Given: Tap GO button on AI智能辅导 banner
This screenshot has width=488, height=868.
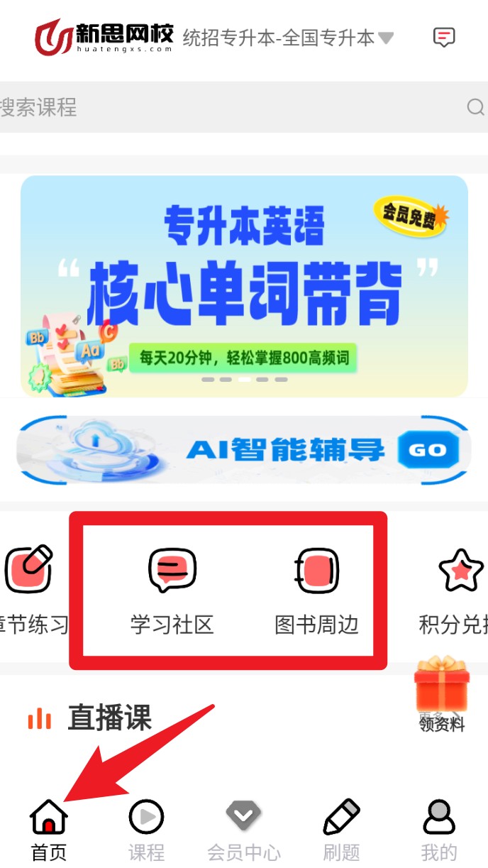Looking at the screenshot, I should click(x=429, y=450).
